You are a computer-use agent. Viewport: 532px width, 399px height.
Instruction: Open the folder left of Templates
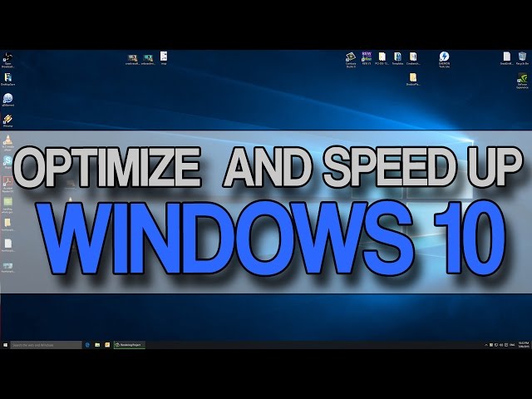[x=382, y=58]
